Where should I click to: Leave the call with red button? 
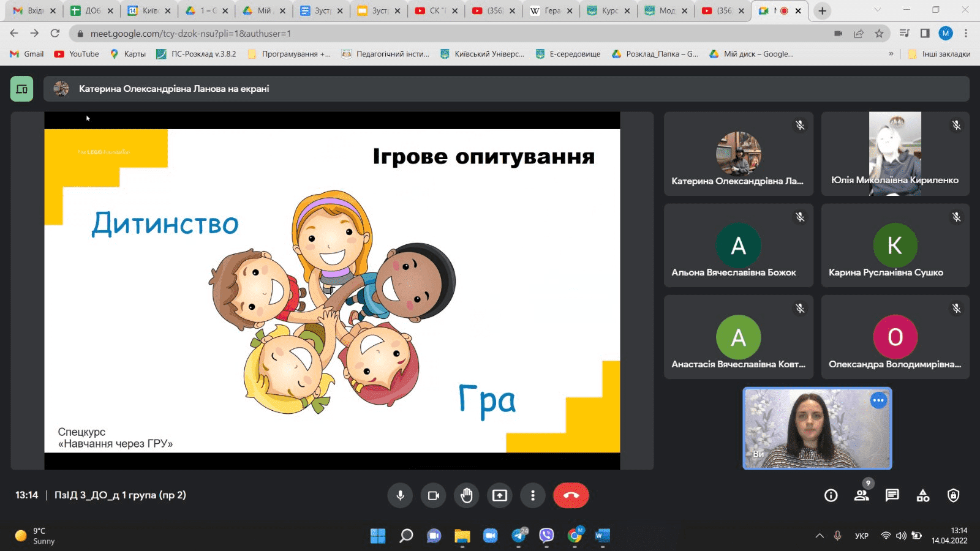pyautogui.click(x=570, y=495)
